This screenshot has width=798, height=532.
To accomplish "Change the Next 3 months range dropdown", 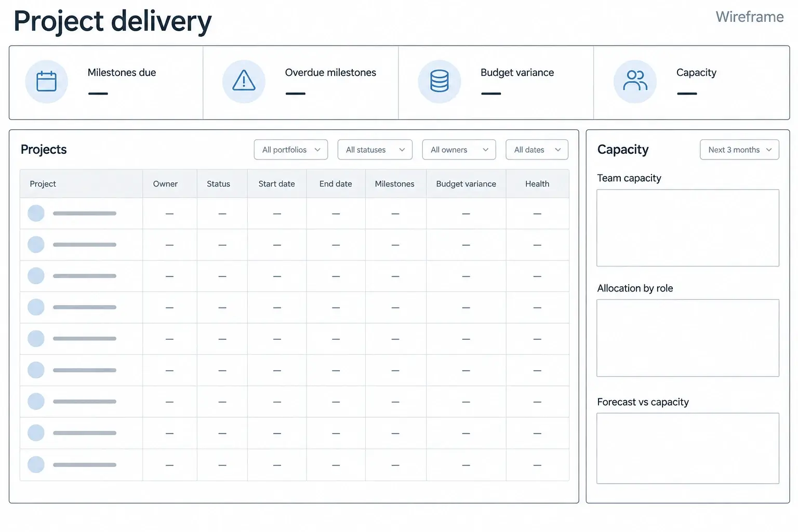I will click(739, 150).
